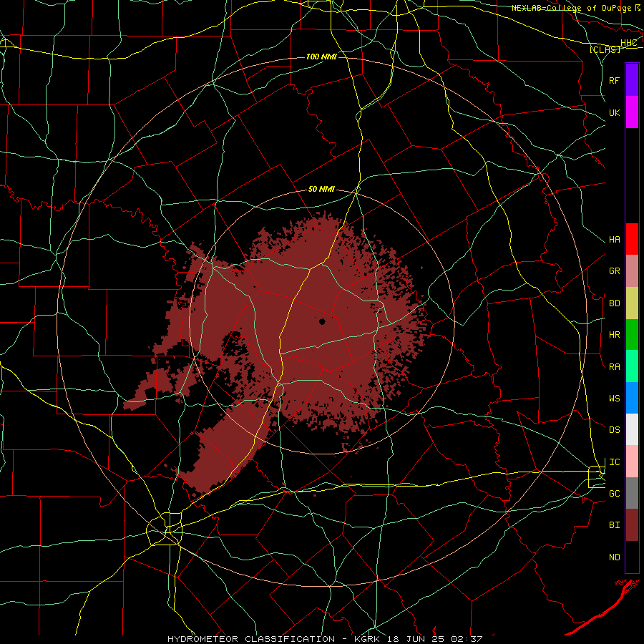Click the UK legend label
The image size is (644, 644).
615,113
